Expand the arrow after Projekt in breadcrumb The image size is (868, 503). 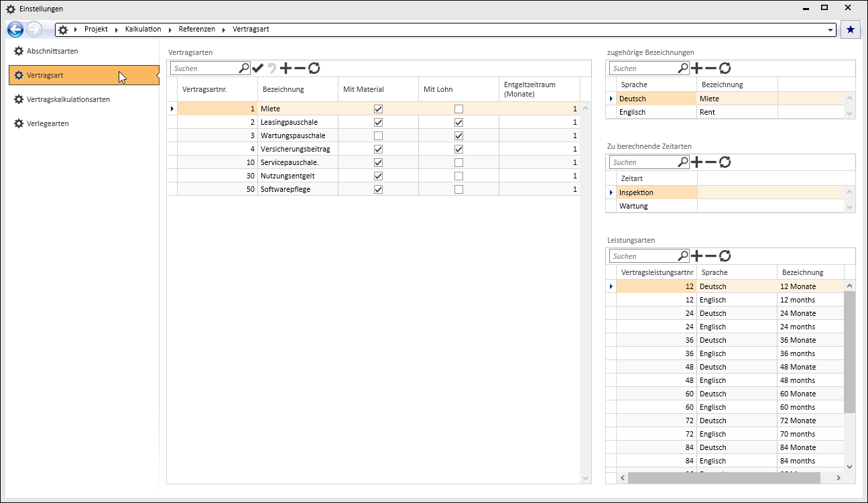click(x=116, y=30)
